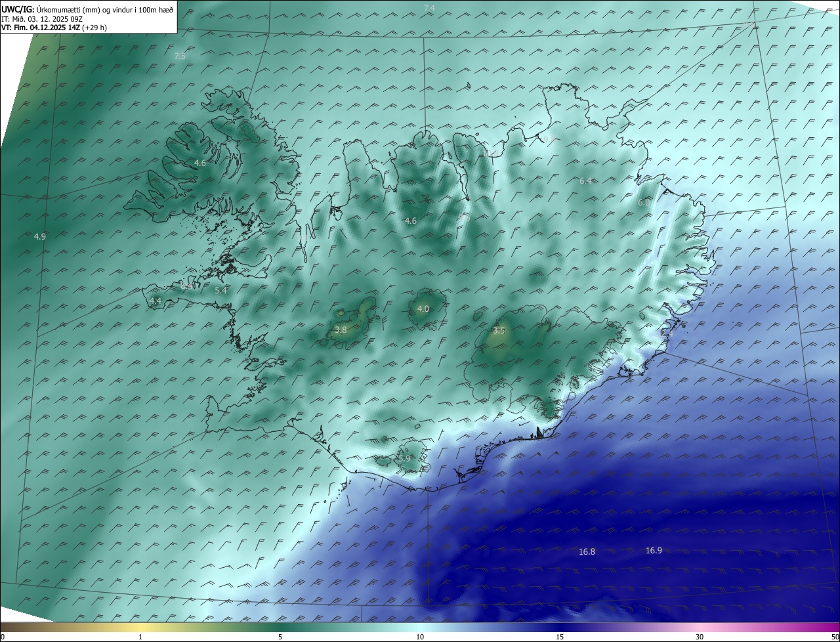Click the 10 tick label on the color scale
Image resolution: width=840 pixels, height=642 pixels.
click(x=420, y=637)
